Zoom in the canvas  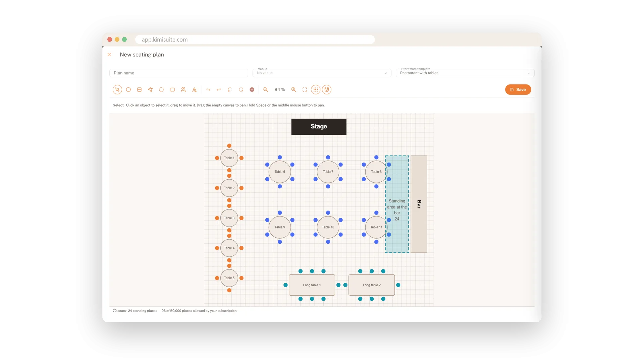[293, 89]
